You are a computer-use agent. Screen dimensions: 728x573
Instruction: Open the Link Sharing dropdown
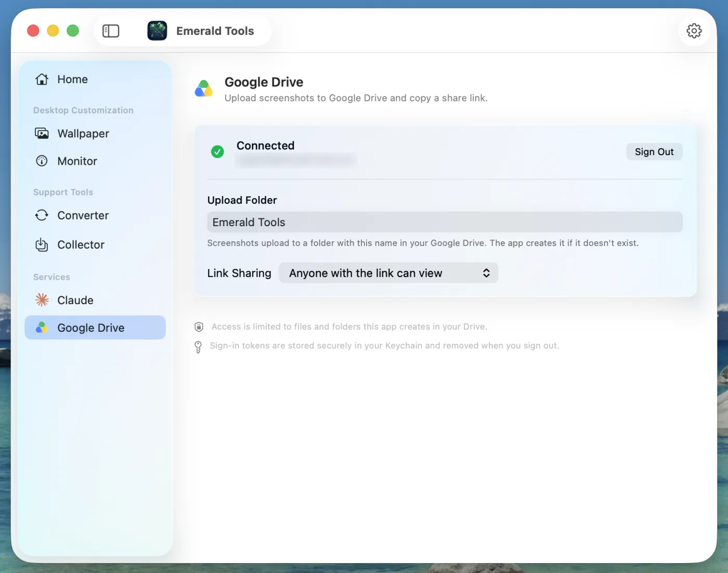point(388,273)
